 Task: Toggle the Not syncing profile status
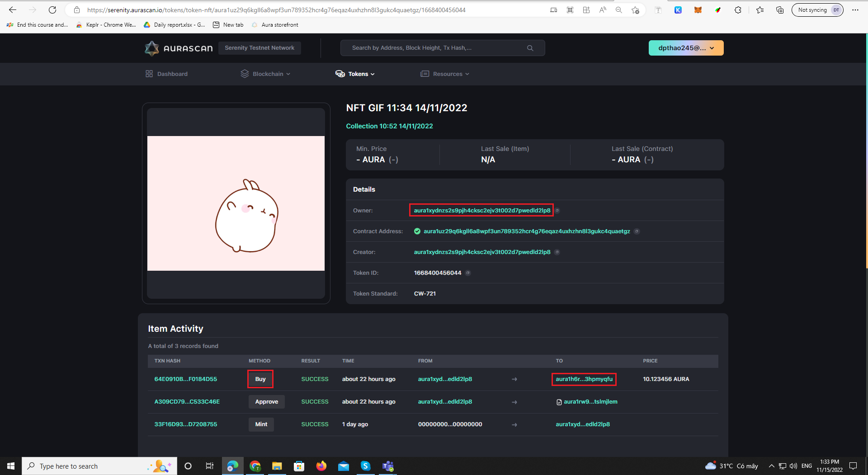click(814, 9)
